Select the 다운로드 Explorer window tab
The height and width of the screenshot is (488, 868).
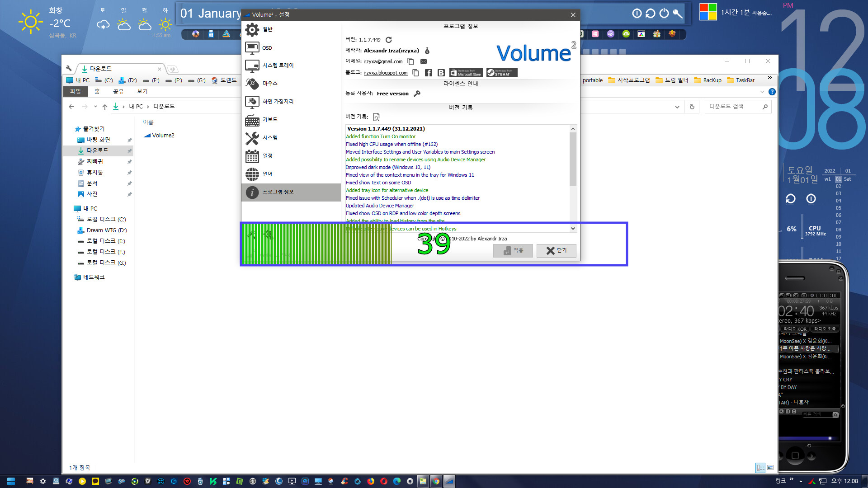tap(121, 69)
